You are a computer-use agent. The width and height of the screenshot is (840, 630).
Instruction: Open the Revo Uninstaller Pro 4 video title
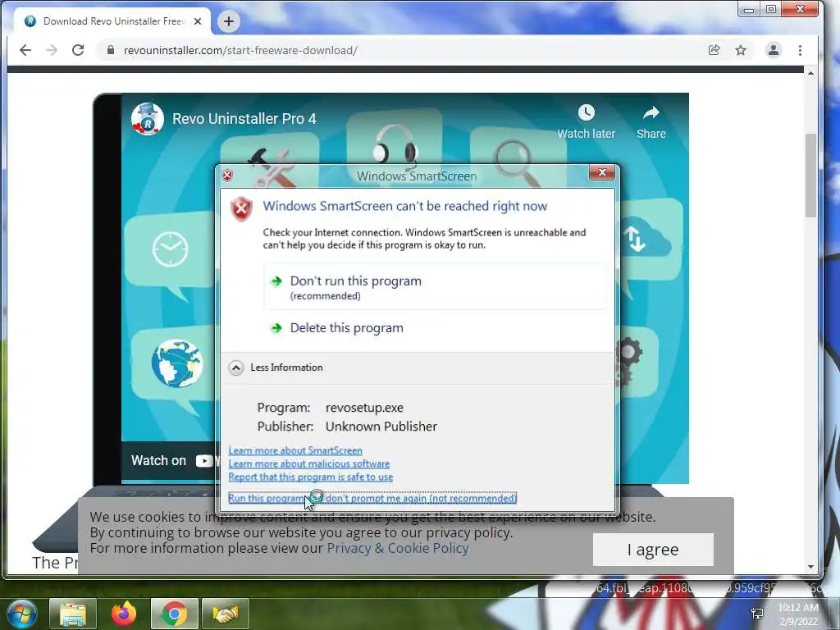click(244, 118)
